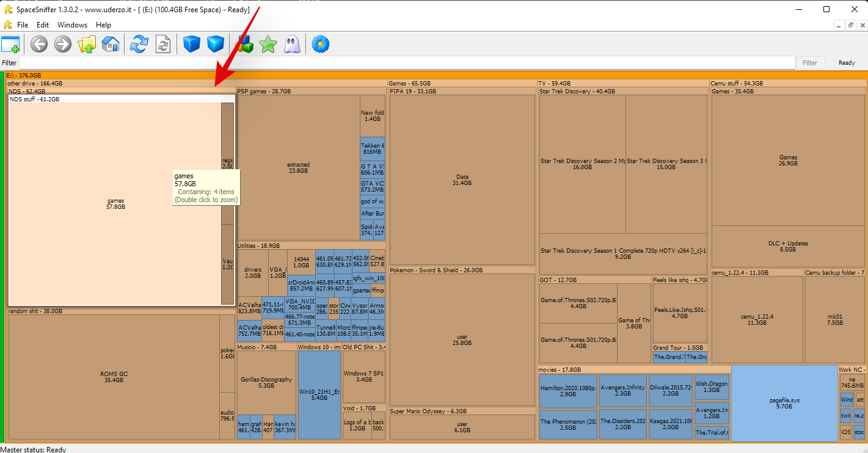Open the File menu
This screenshot has height=453, width=868.
point(23,25)
